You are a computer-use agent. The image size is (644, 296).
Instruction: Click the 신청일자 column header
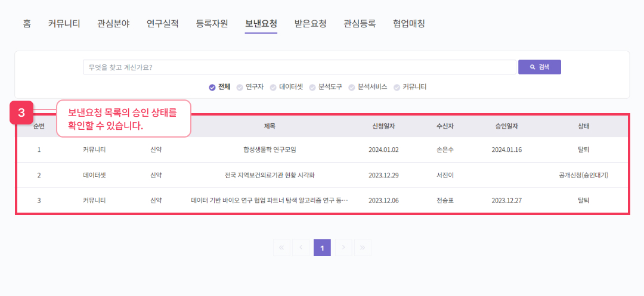(x=383, y=126)
